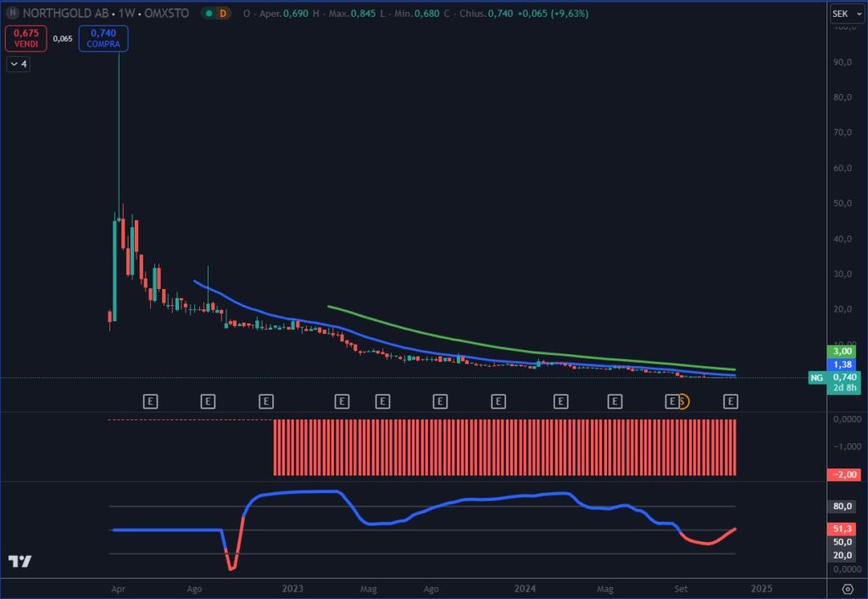Click the blue 1,38 moving average label
This screenshot has height=599, width=868.
(x=843, y=363)
